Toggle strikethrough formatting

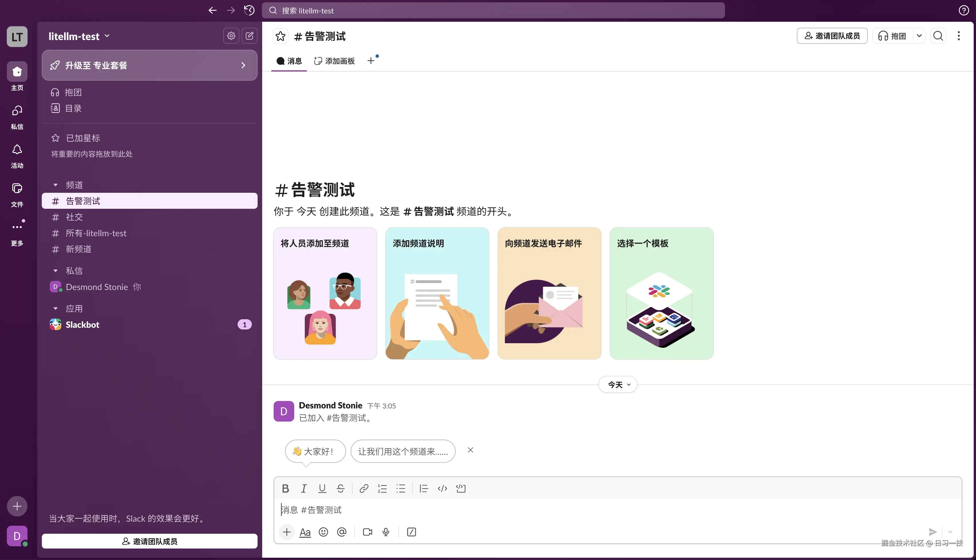click(340, 488)
